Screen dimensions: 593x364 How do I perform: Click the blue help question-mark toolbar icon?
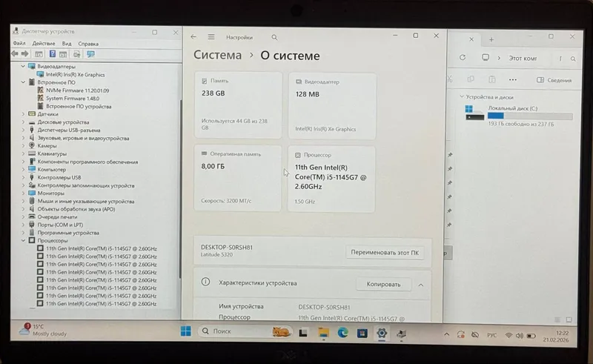pyautogui.click(x=53, y=53)
